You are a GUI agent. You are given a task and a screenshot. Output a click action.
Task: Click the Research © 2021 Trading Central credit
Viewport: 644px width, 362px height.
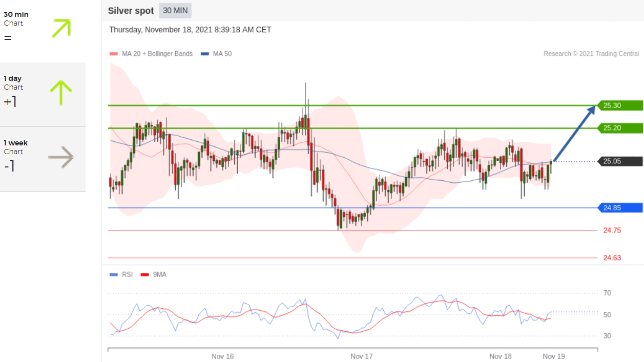point(591,54)
